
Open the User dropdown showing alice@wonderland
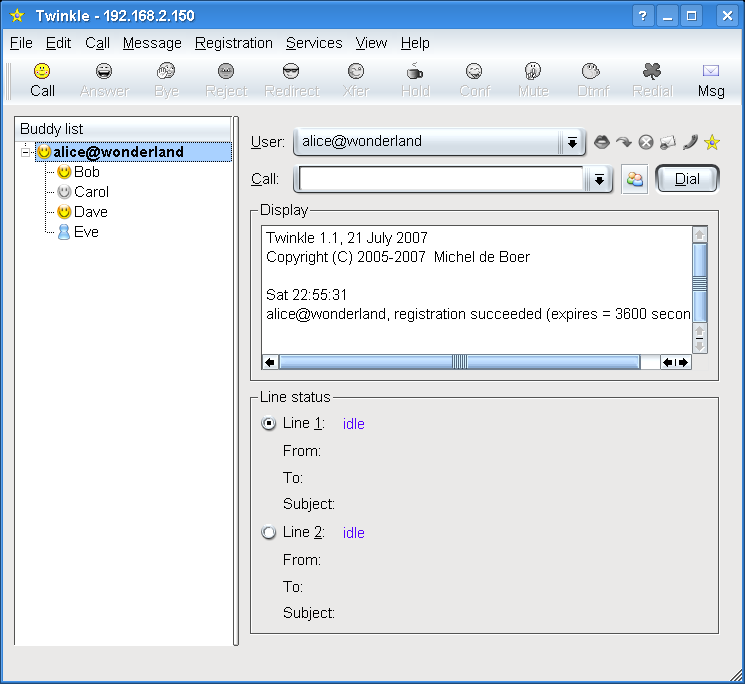coord(572,142)
